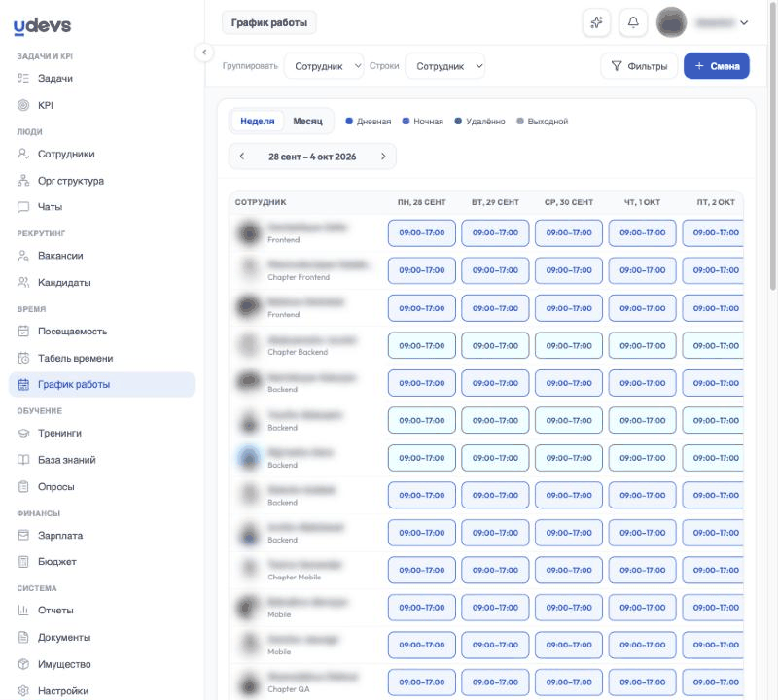778x700 pixels.
Task: Click the KPI target icon
Action: pos(23,105)
